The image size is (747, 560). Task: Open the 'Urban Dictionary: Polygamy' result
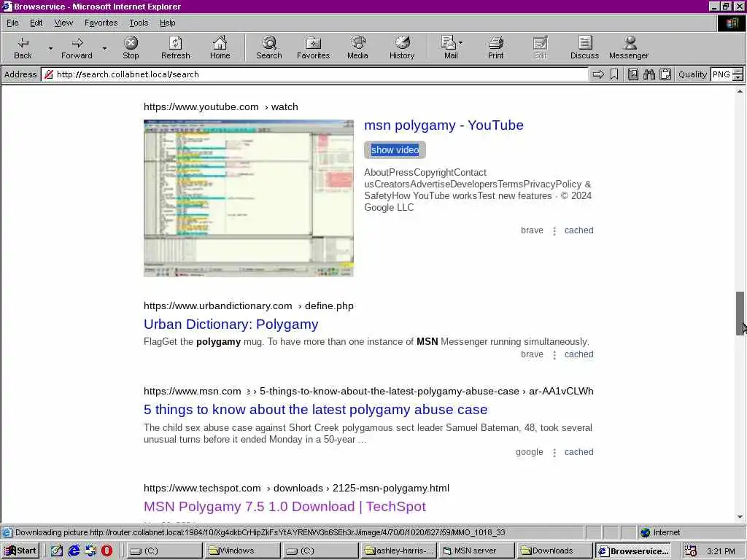[x=231, y=324]
